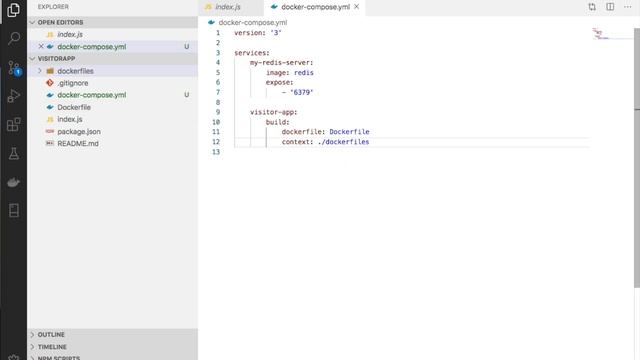640x360 pixels.
Task: Expand the Outline section
Action: click(113, 335)
